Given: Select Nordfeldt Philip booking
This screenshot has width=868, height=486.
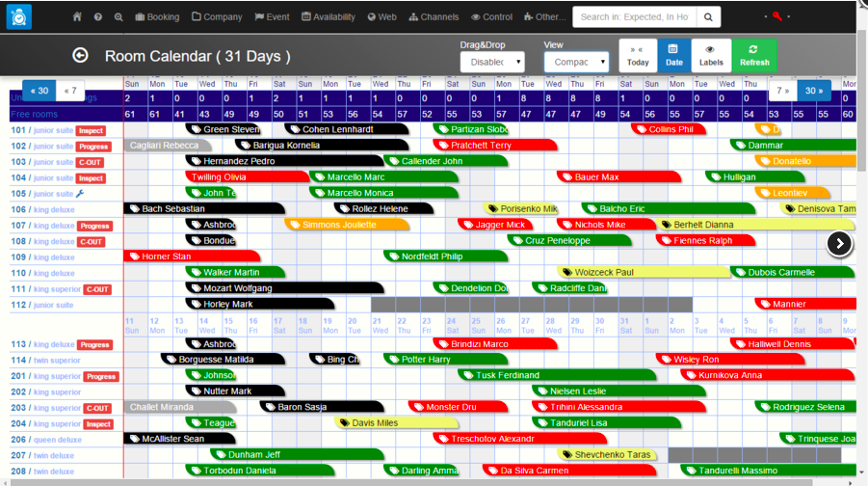Looking at the screenshot, I should point(446,256).
